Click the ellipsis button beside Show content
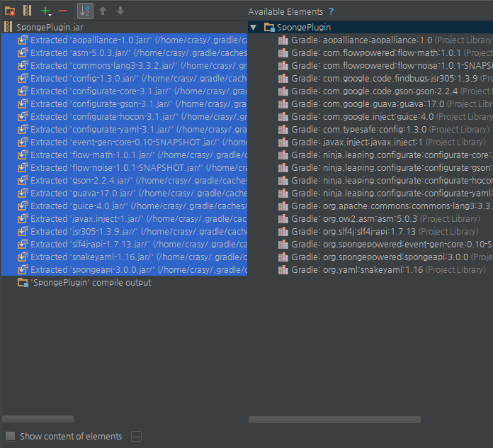 tap(137, 437)
